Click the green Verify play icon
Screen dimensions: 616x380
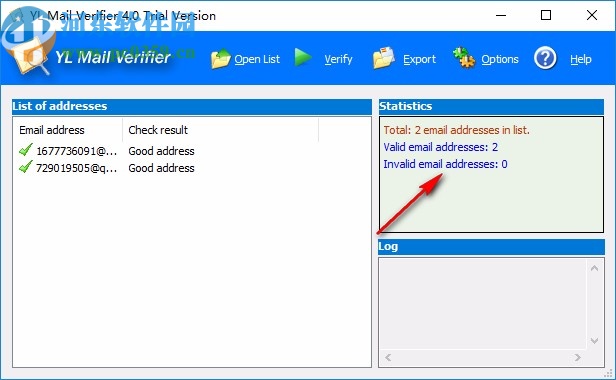coord(303,58)
